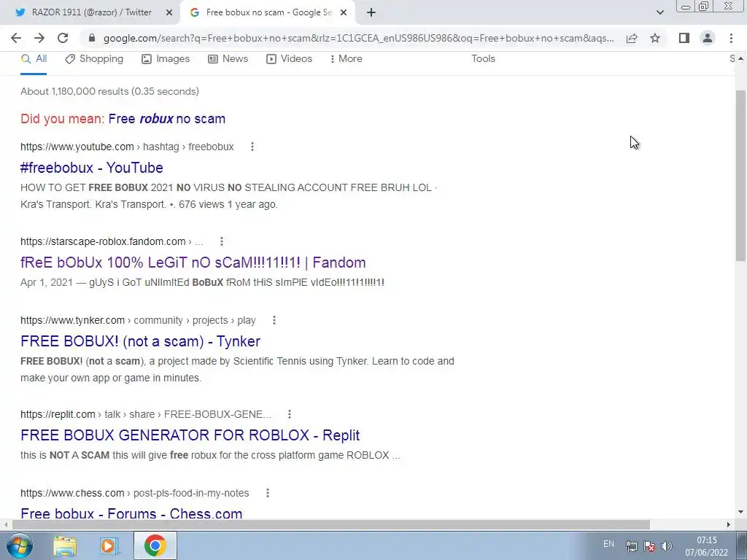Click the vertical scrollbar thumb
The image size is (747, 560).
[x=740, y=175]
